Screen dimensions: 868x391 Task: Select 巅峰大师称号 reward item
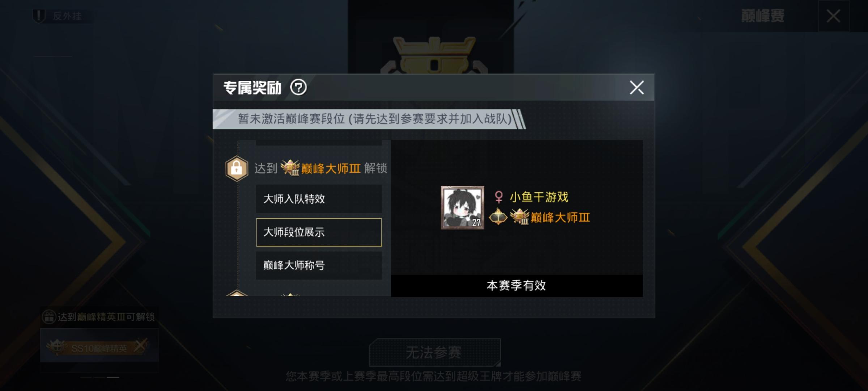click(319, 266)
